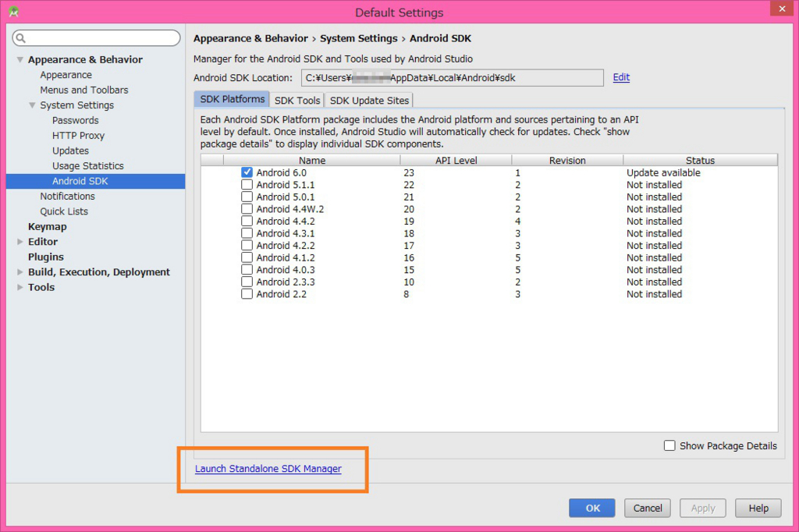
Task: Expand Build, Execution, Deployment node
Action: click(20, 272)
